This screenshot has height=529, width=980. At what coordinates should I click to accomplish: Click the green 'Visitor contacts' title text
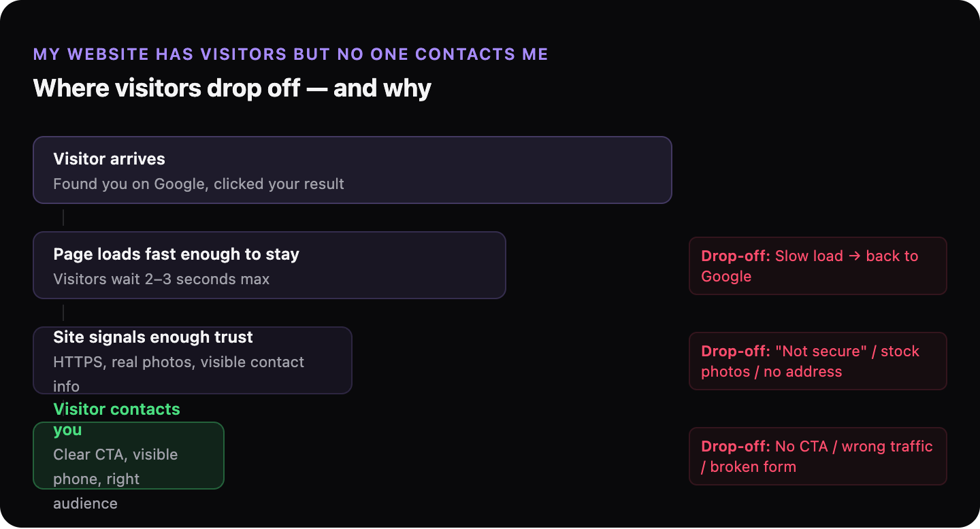[117, 409]
